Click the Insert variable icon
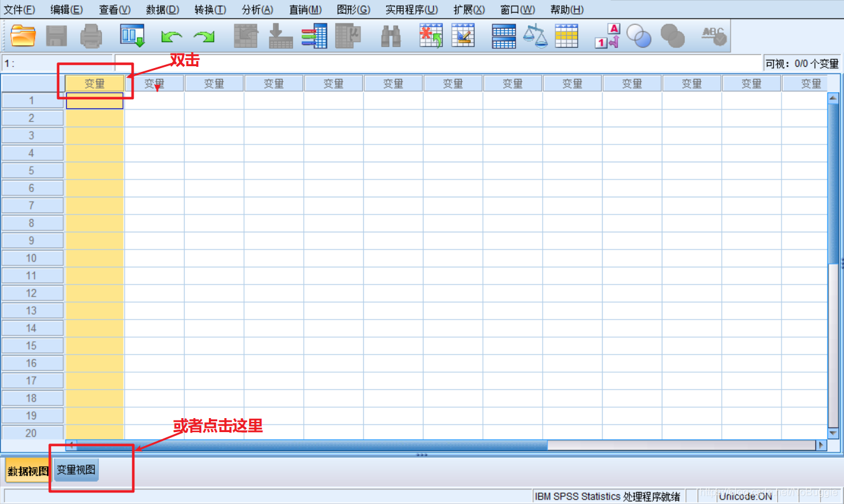Viewport: 844px width, 504px height. click(463, 36)
